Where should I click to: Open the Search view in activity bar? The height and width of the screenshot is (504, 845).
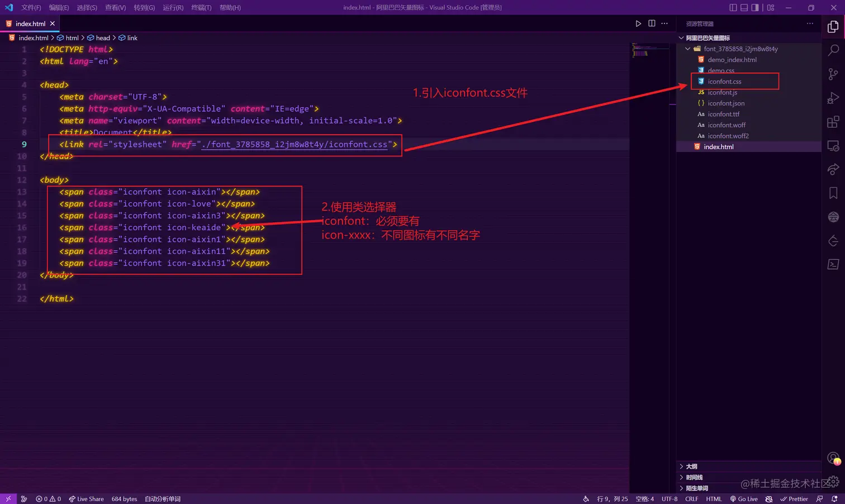pos(833,50)
